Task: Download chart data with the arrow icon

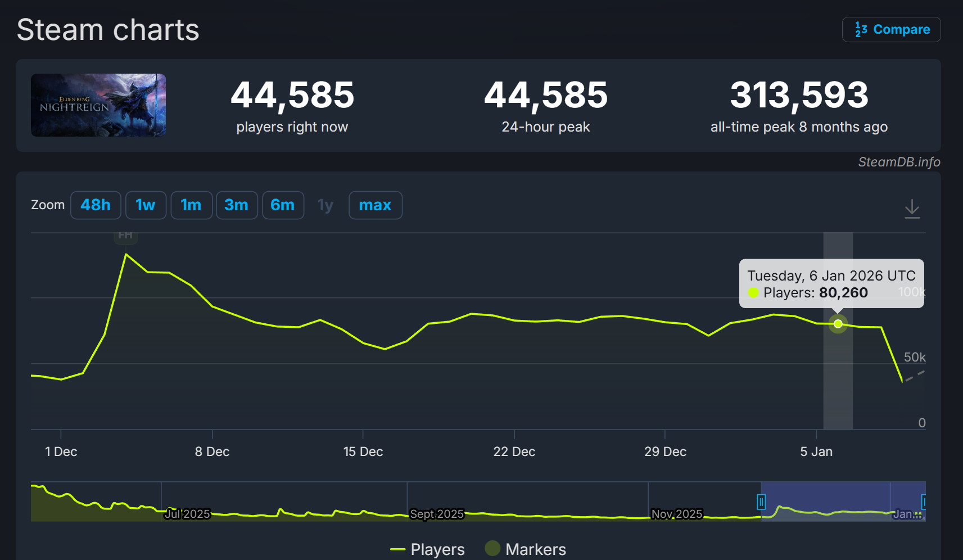Action: pyautogui.click(x=912, y=209)
